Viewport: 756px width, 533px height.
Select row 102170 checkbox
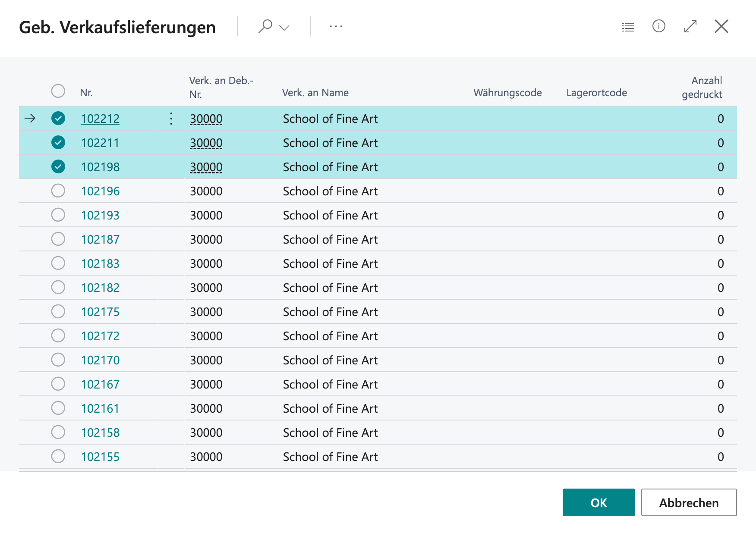(x=58, y=360)
